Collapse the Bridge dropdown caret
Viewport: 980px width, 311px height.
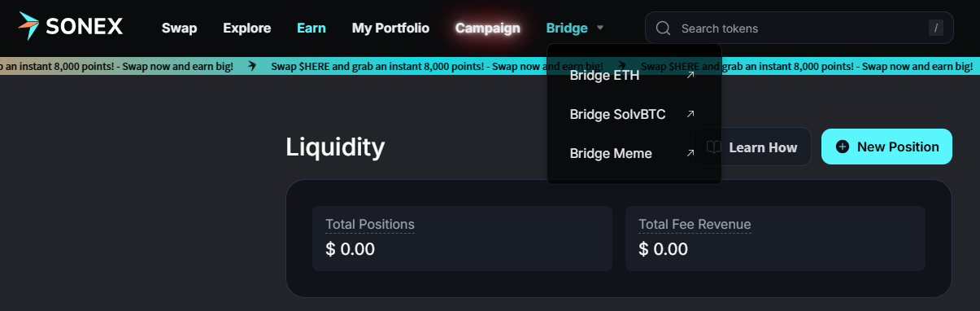pos(600,28)
